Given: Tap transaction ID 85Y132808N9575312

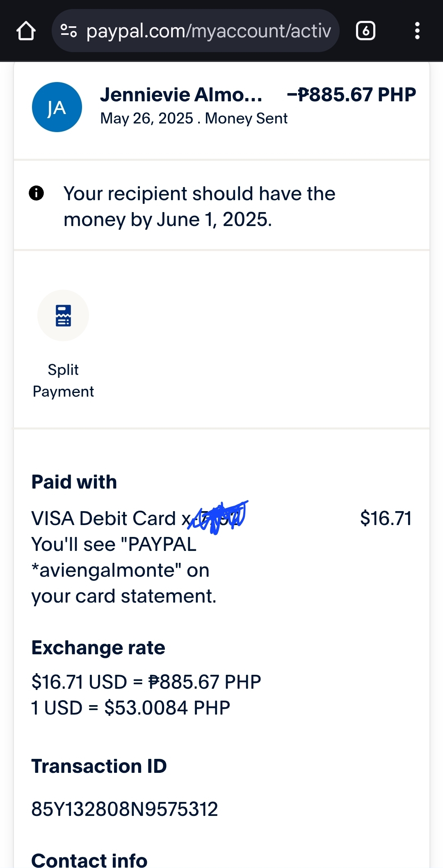Looking at the screenshot, I should pos(125,809).
